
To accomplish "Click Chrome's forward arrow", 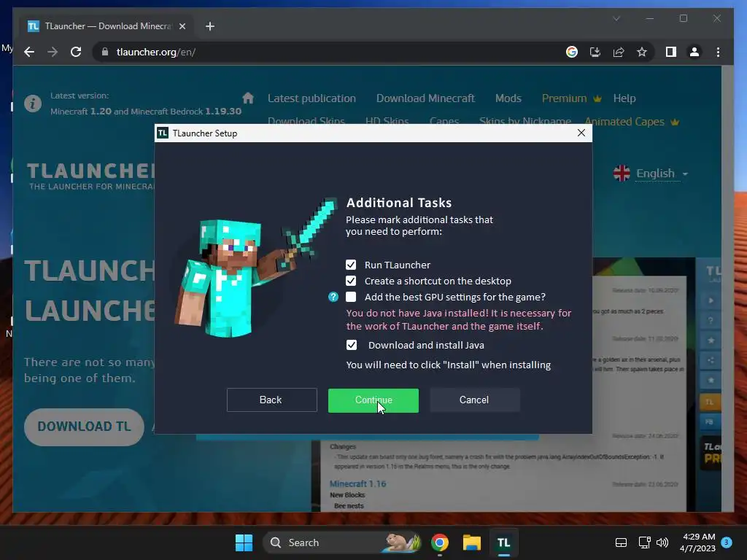I will point(53,52).
